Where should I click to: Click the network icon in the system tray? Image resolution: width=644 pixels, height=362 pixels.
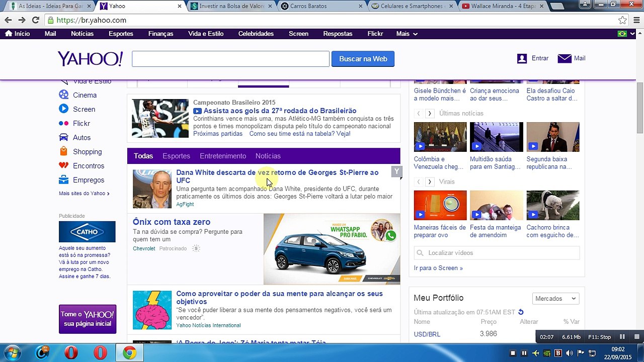click(x=592, y=353)
